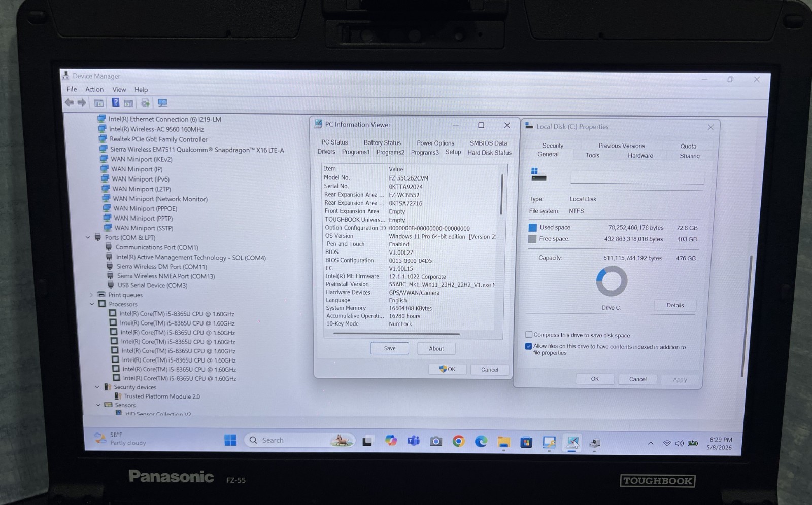This screenshot has height=505, width=812.
Task: Expand the Print queues node
Action: (92, 295)
